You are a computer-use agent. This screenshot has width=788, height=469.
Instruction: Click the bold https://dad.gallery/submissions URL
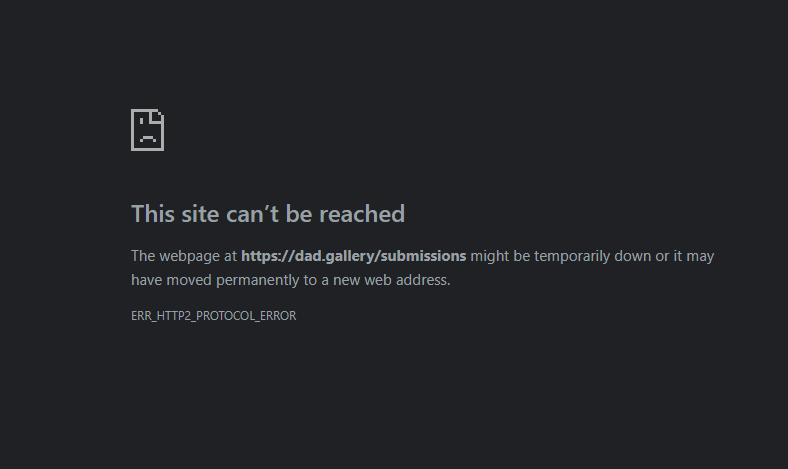click(354, 256)
